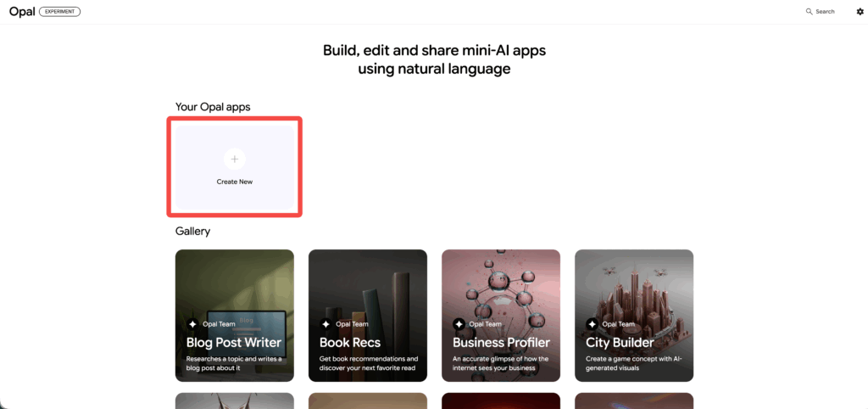
Task: Focus the Search field text
Action: pos(825,12)
